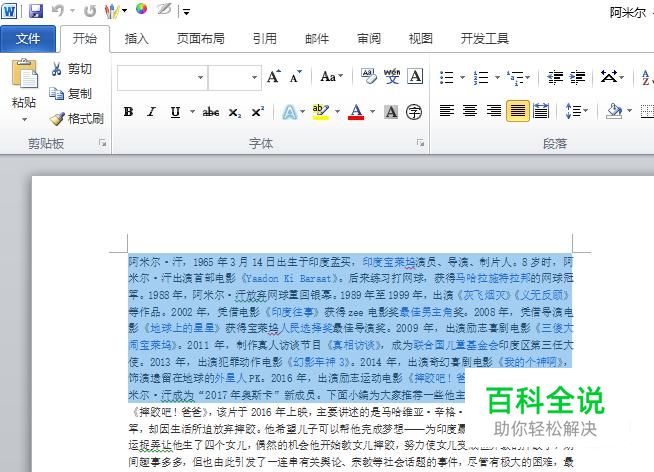The height and width of the screenshot is (472, 654).
Task: Switch to the 开发工具 tab
Action: tap(485, 39)
